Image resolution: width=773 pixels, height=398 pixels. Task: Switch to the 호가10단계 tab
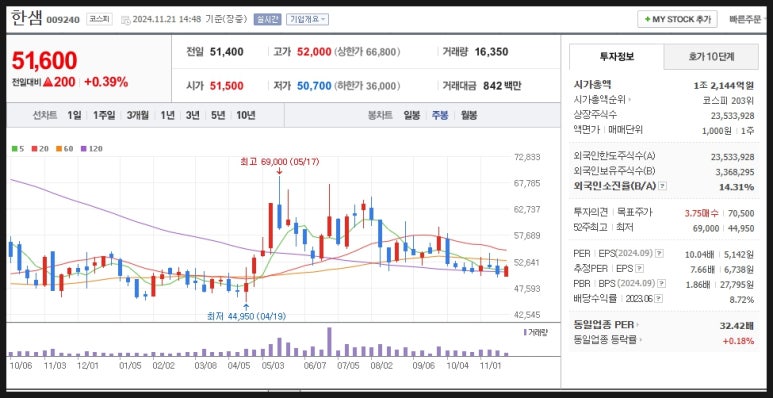pyautogui.click(x=711, y=57)
